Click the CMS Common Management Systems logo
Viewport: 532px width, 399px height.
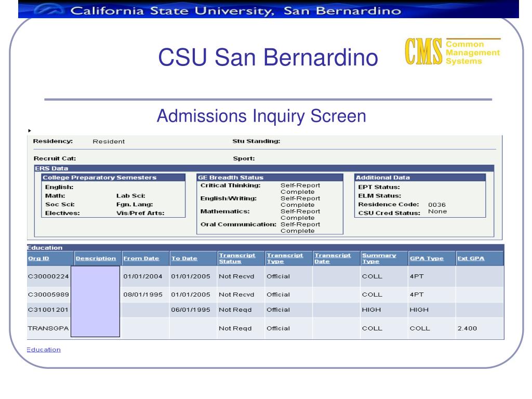tap(453, 51)
